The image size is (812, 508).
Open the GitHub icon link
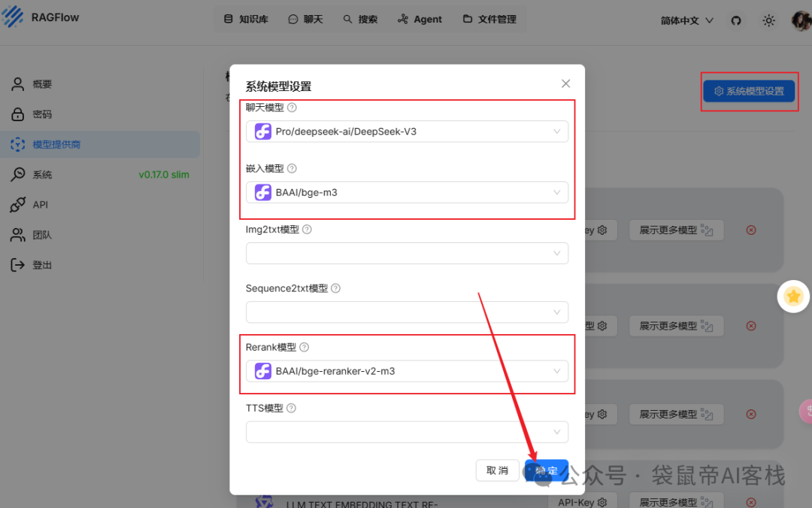point(736,21)
